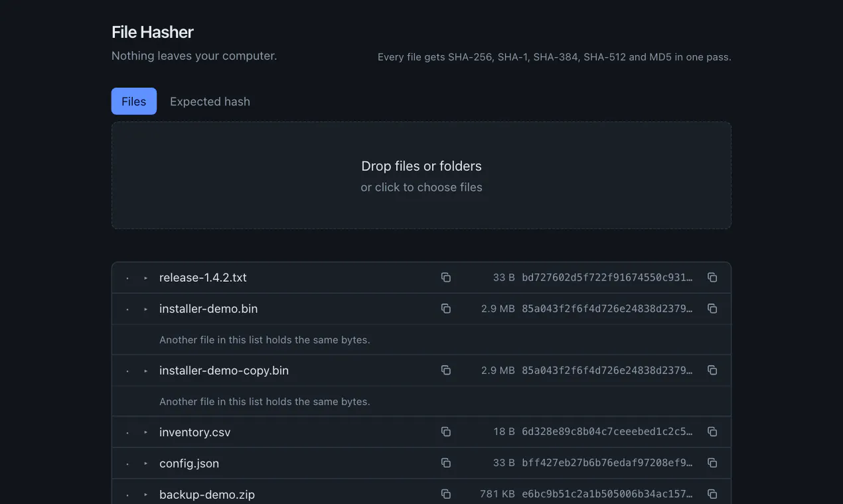Screen dimensions: 843x504
Task: Click the 85a043f2… hash of installer-demo.bin
Action: pos(607,308)
